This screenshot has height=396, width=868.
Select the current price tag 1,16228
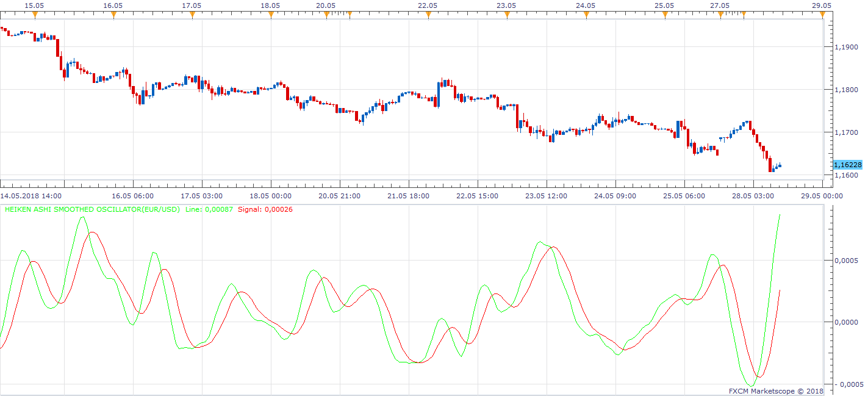point(847,165)
